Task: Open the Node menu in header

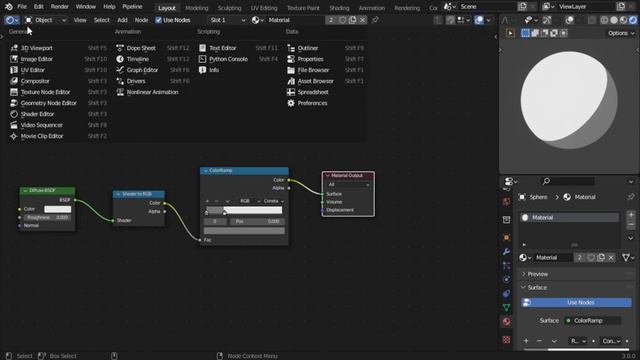Action: coord(141,20)
